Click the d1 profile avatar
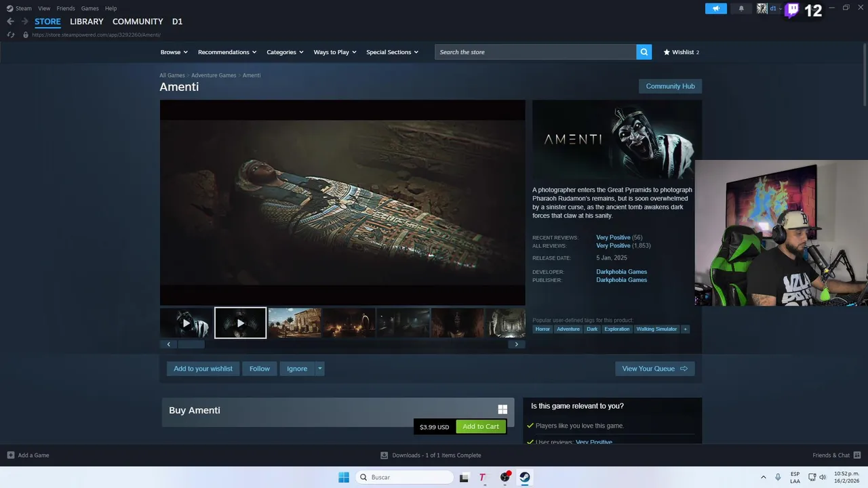 762,8
